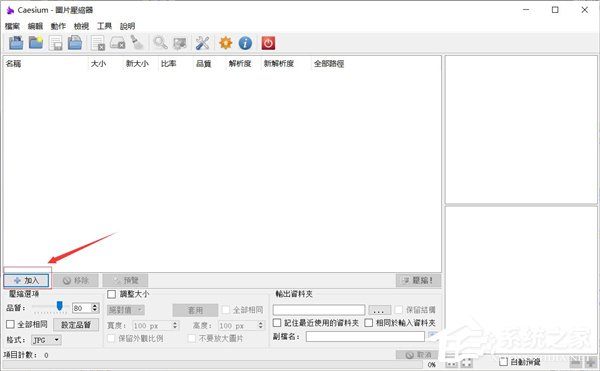The image size is (600, 371).
Task: Enable the 調整大小 checkbox
Action: coord(111,294)
